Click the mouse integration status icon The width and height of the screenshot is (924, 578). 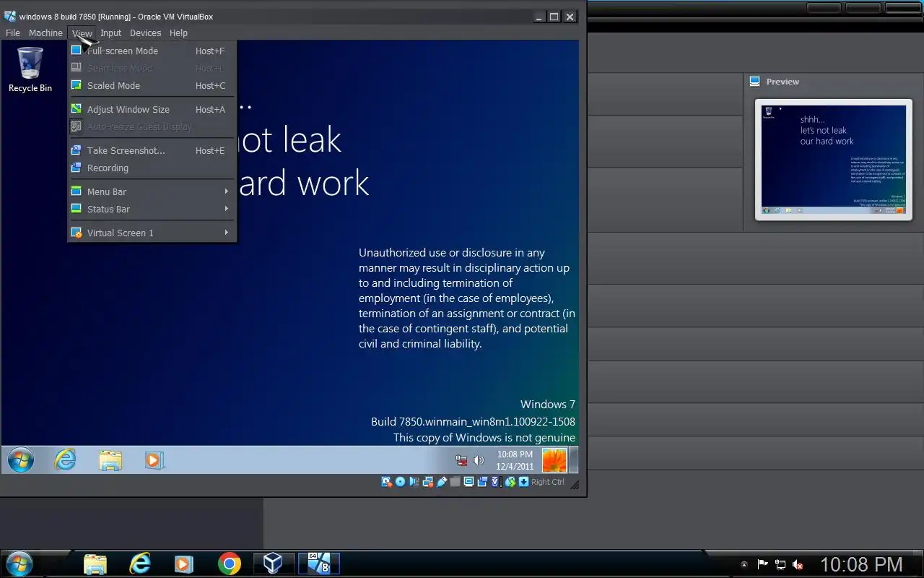click(x=510, y=482)
